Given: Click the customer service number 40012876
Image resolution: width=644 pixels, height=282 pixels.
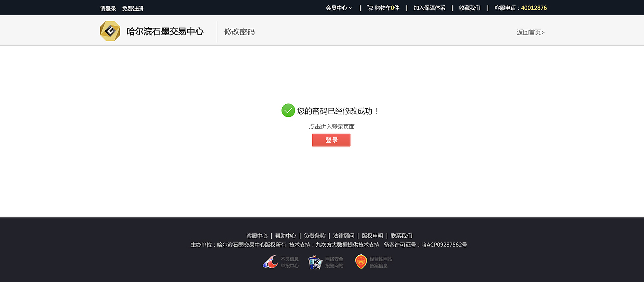Looking at the screenshot, I should point(534,8).
